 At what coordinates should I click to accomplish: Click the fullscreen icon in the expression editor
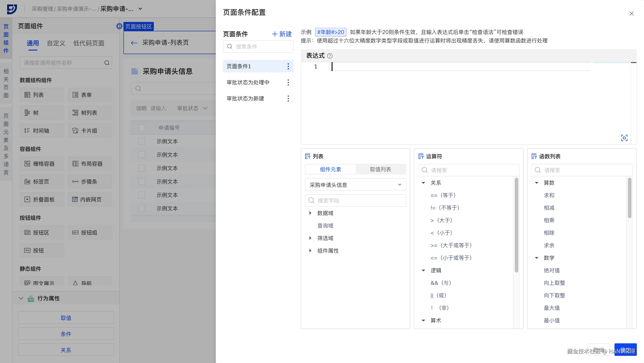pos(624,138)
